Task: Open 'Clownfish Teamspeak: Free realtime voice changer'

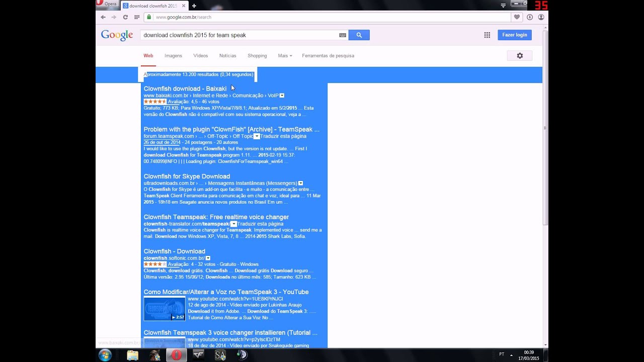Action: 216,217
